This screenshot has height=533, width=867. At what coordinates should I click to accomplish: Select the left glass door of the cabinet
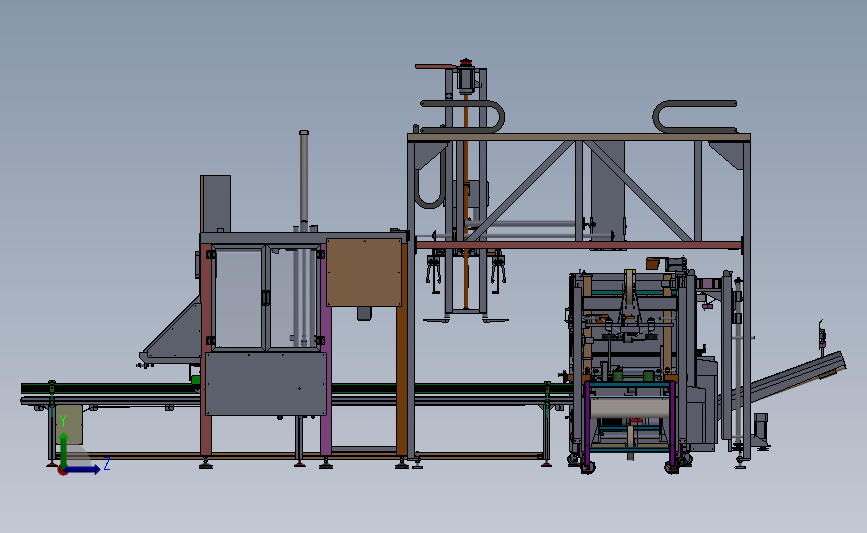238,297
